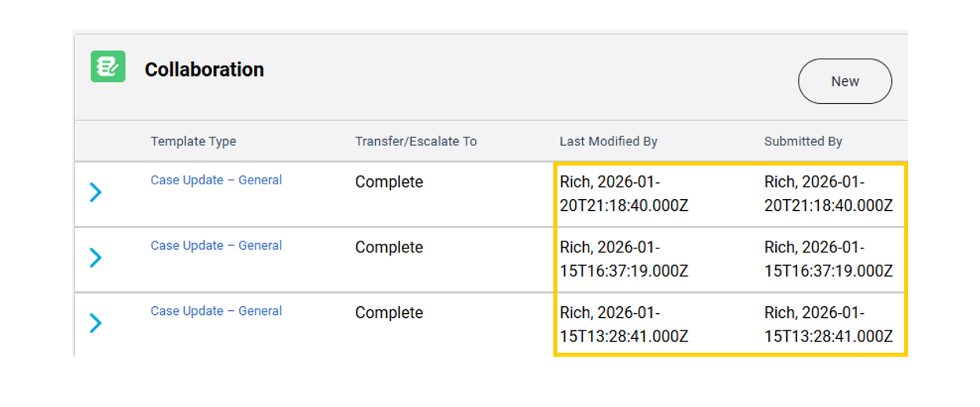Select Complete status in the first row
Image resolution: width=980 pixels, height=407 pixels.
(388, 182)
